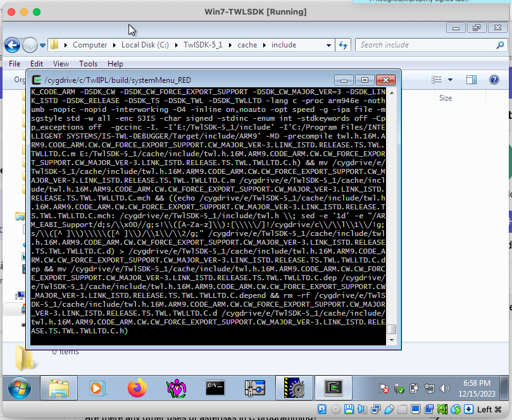Expand the arrow after cache breadcrumb
The height and width of the screenshot is (420, 512).
[x=265, y=45]
